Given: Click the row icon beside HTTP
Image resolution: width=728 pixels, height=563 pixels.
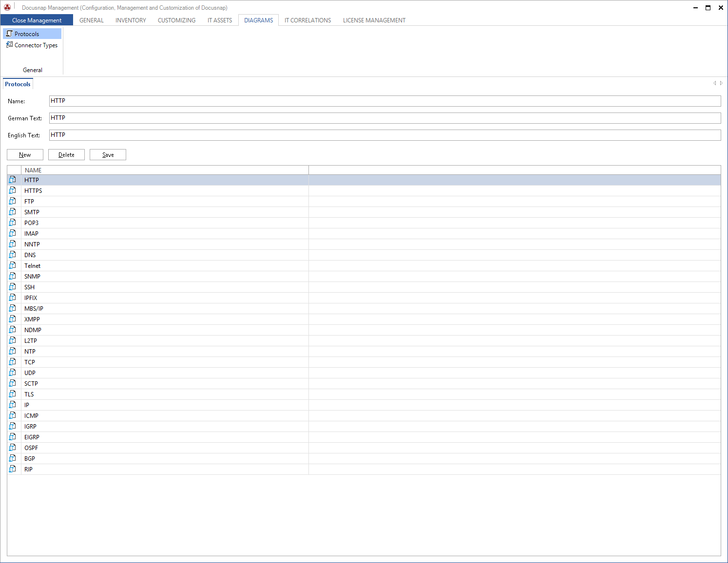Looking at the screenshot, I should (13, 180).
